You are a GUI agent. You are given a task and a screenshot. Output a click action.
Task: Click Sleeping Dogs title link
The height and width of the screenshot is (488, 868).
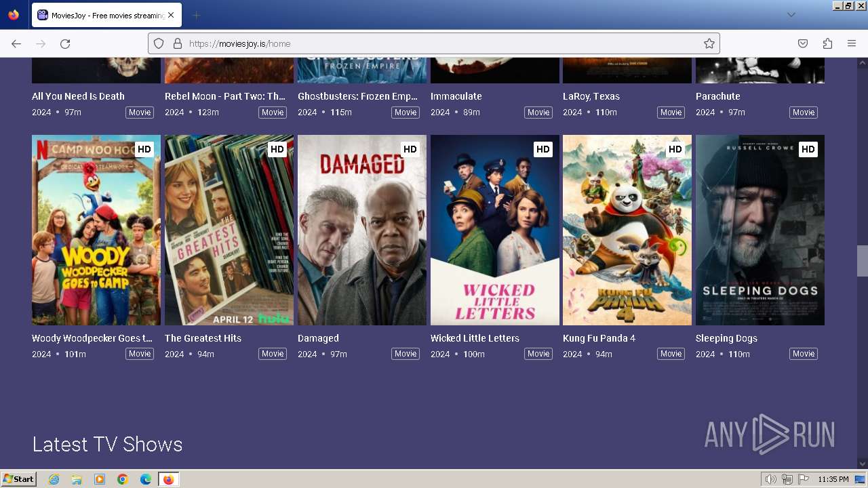726,338
